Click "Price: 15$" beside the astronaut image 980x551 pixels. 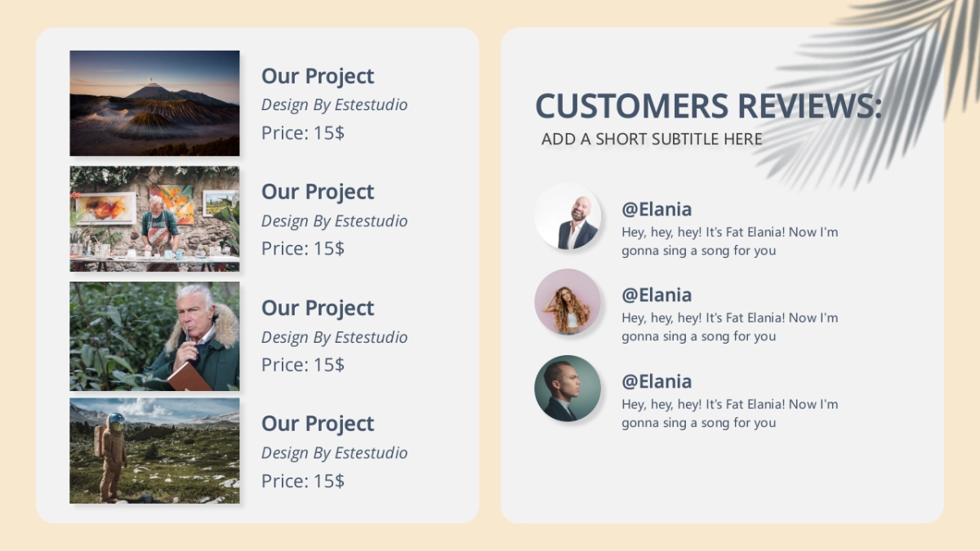click(303, 481)
